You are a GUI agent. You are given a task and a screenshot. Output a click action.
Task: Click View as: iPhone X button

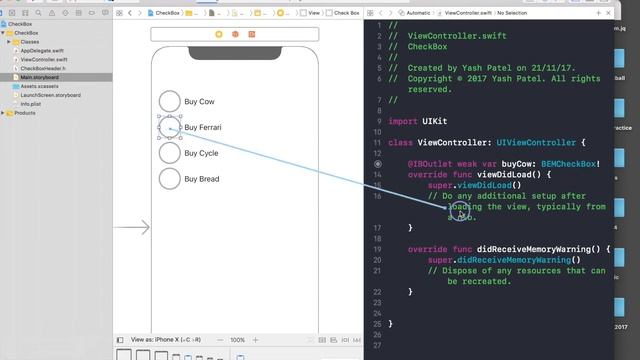(x=166, y=340)
